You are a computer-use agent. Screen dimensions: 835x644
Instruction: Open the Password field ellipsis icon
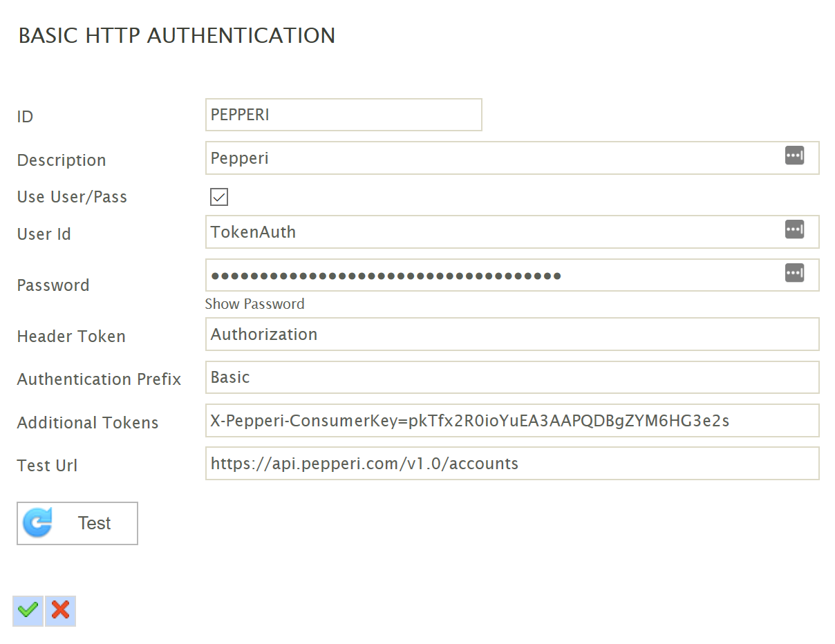[794, 273]
